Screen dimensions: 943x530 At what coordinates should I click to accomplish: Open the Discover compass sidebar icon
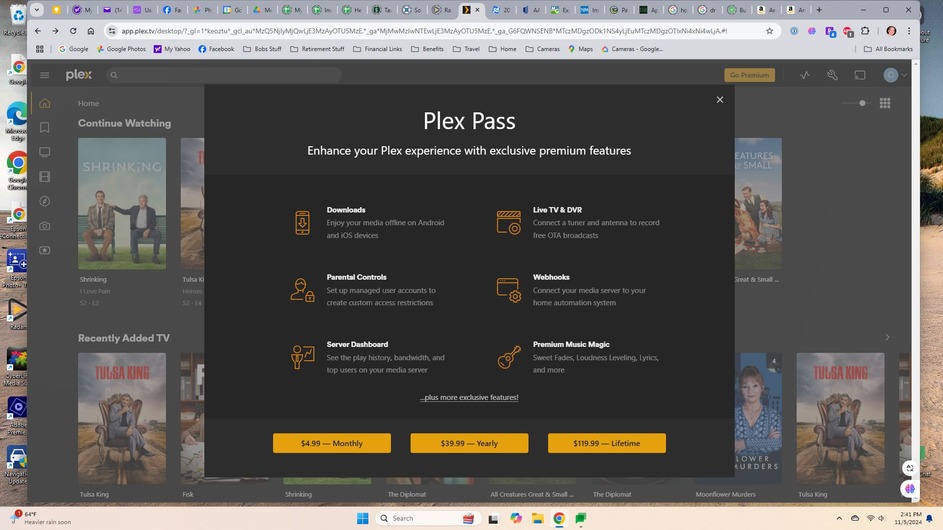tap(45, 201)
